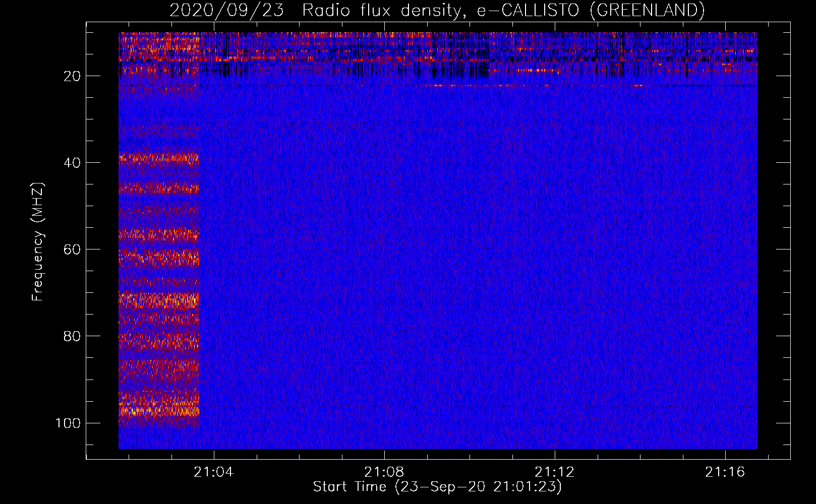Image resolution: width=816 pixels, height=504 pixels.
Task: Click the 20 frequency tick label
Action: (x=72, y=76)
